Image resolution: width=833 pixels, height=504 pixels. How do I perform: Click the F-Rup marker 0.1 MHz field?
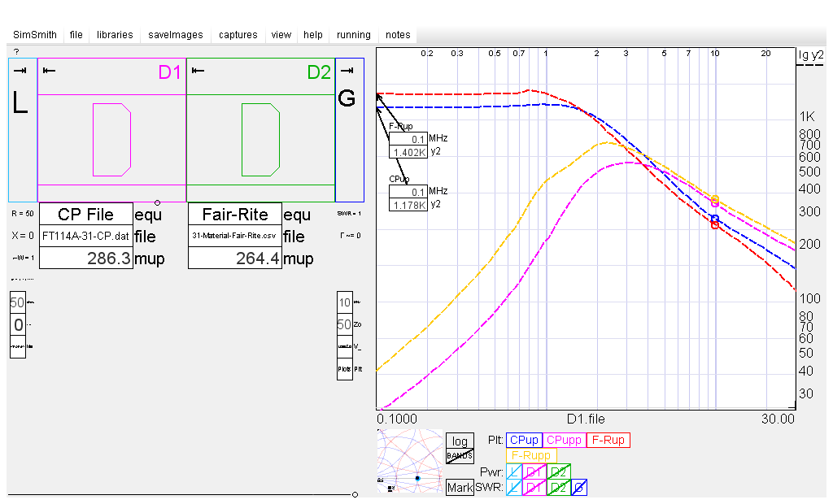click(x=408, y=139)
